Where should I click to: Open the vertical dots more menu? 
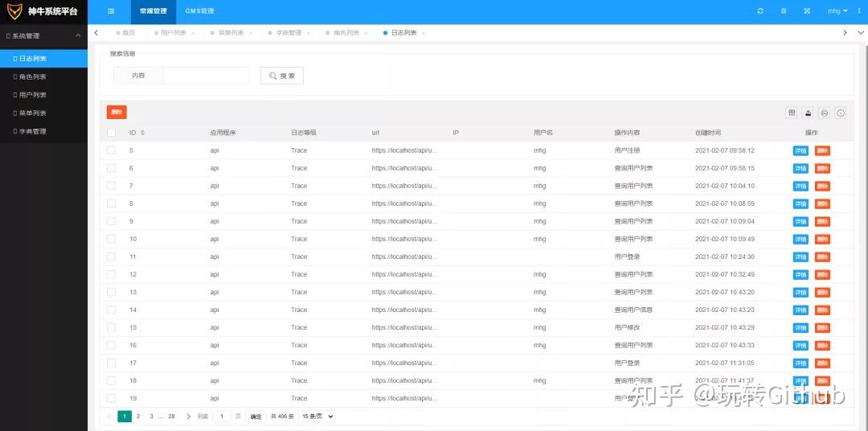tap(859, 11)
